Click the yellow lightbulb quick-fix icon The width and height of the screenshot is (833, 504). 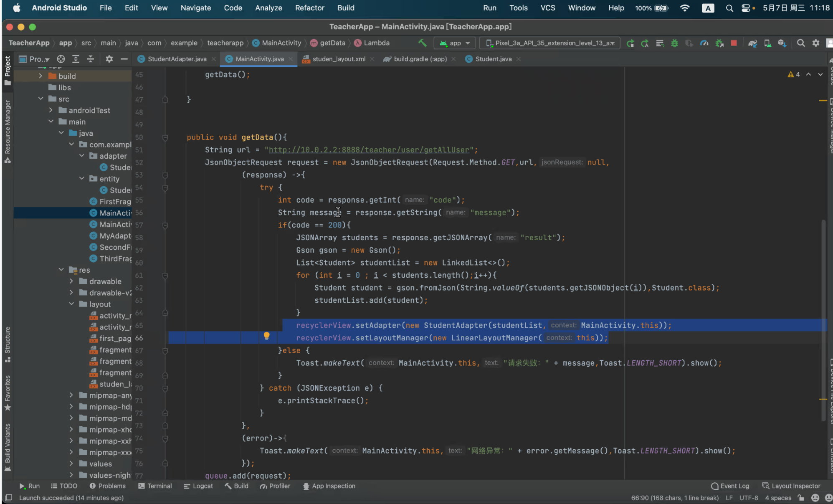click(x=266, y=336)
